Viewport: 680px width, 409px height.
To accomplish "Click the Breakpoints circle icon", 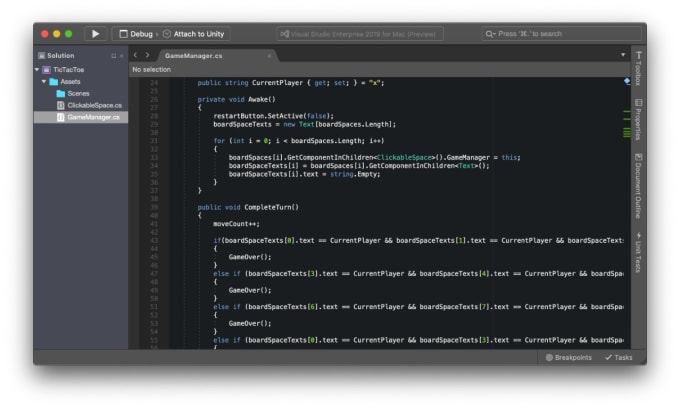I will [549, 357].
